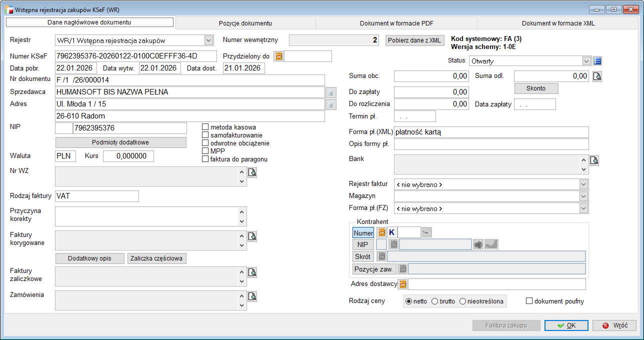This screenshot has width=644, height=340.
Task: Click the magnifier icon beside Faktury zaliczkowe
Action: point(252,272)
